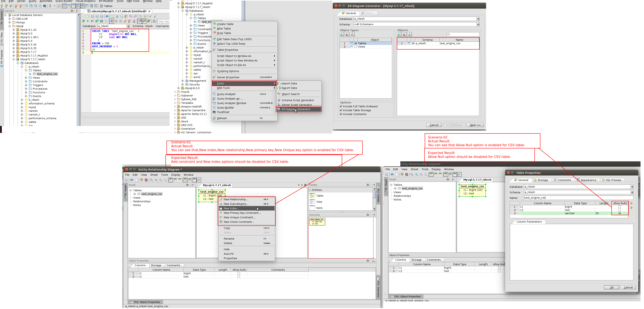Open Database dropdown in ER Diagram Generator

point(478,19)
